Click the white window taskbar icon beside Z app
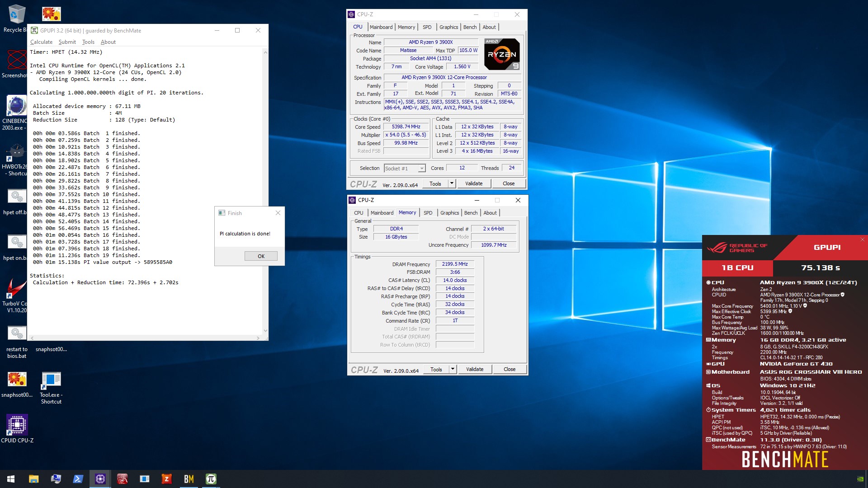Screen dimensions: 868x488 click(x=144, y=479)
